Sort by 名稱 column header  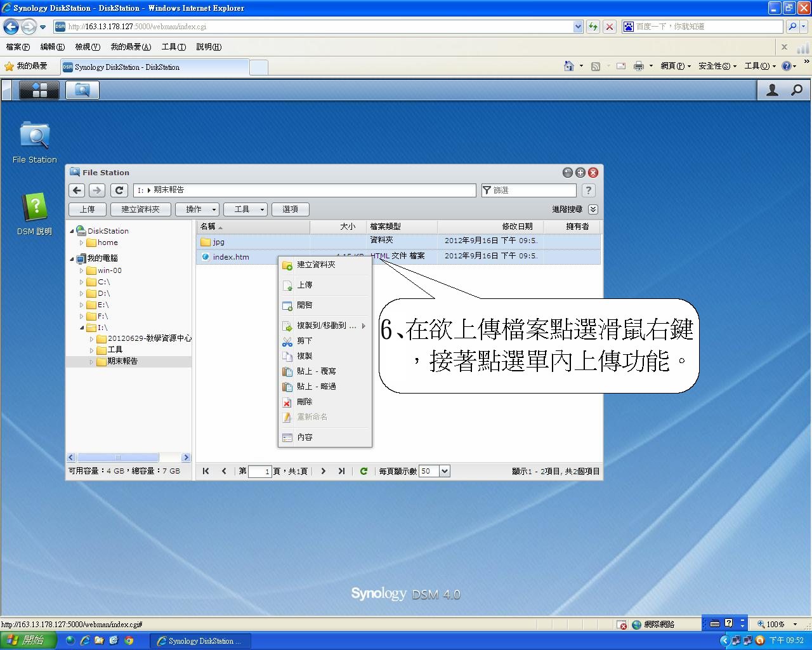click(x=253, y=227)
